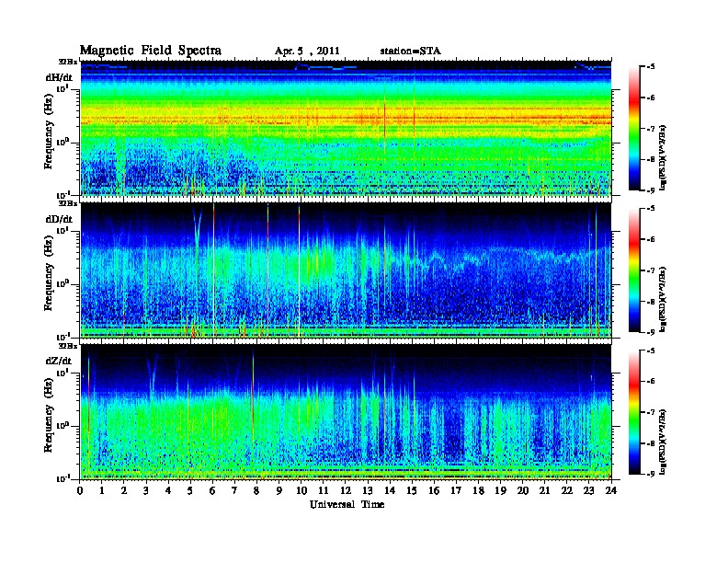Click inside the dZ/dt spectrogram plot
The width and height of the screenshot is (728, 563).
[346, 412]
